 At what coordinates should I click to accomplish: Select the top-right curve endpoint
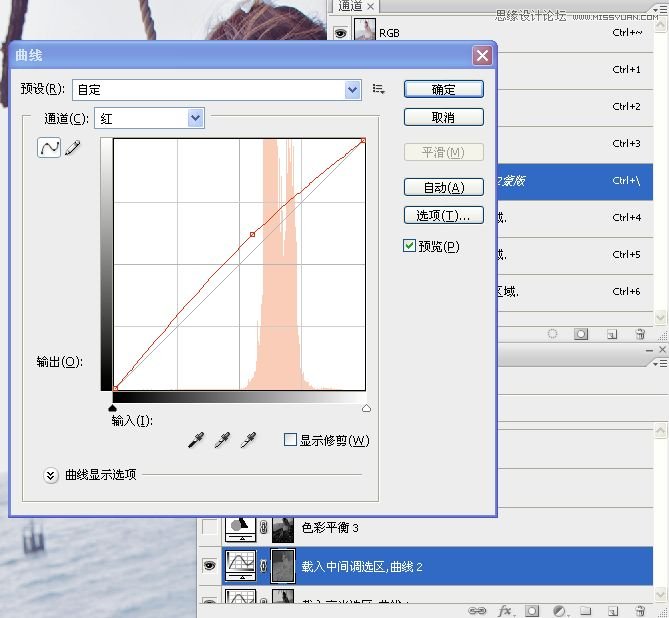[x=363, y=140]
